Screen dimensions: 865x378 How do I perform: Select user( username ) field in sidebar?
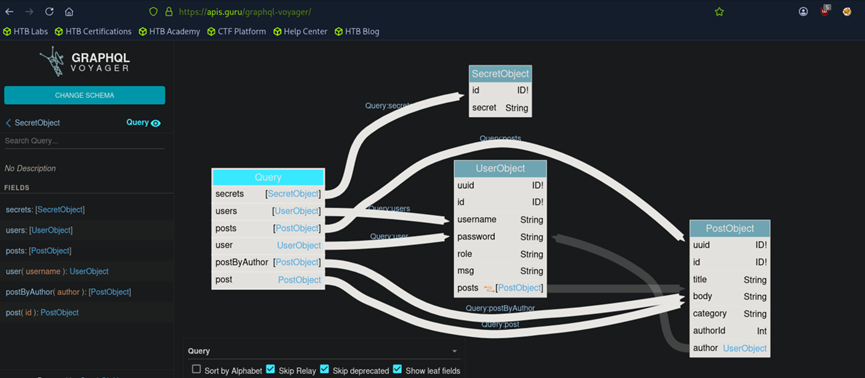[87, 271]
